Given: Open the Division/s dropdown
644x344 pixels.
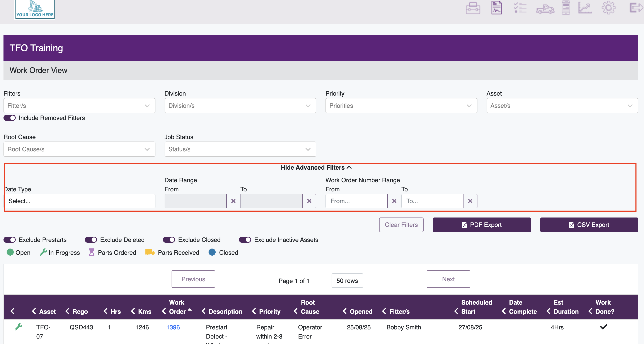Looking at the screenshot, I should pyautogui.click(x=240, y=106).
